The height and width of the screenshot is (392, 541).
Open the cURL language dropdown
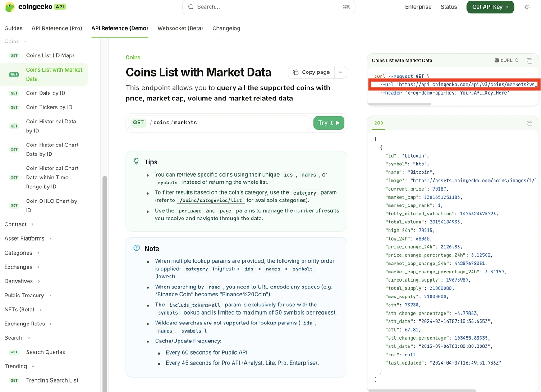pyautogui.click(x=506, y=60)
